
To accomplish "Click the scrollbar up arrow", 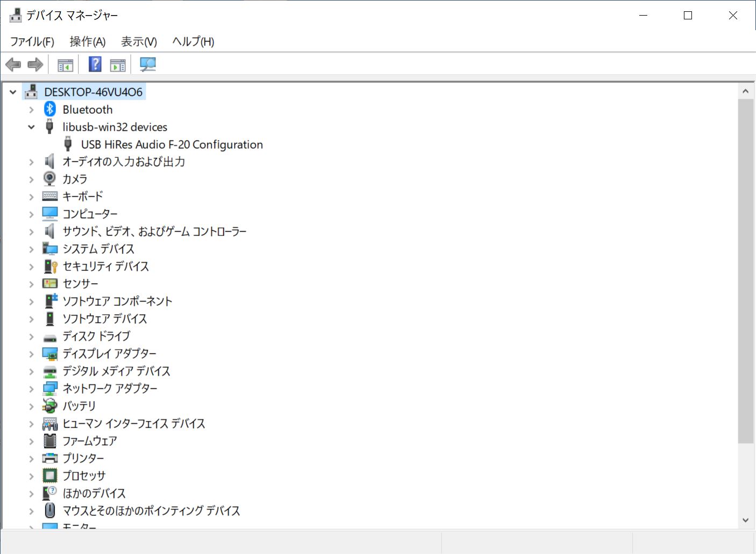I will 745,91.
